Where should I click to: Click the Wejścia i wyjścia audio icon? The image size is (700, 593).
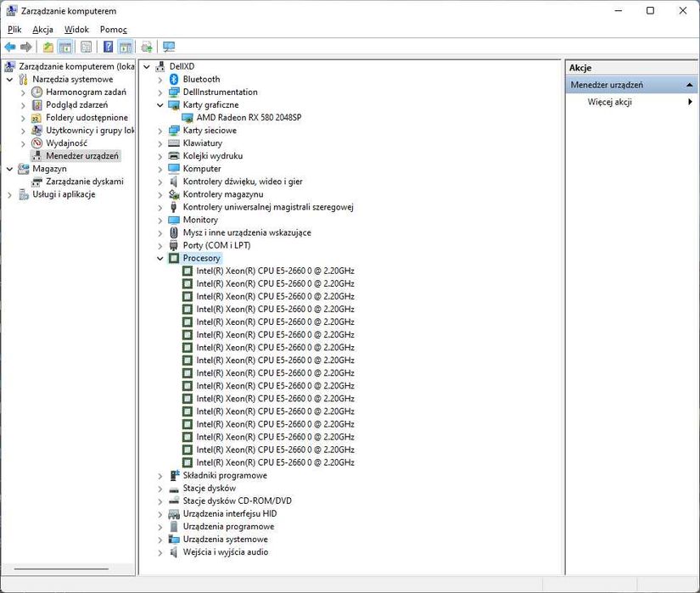174,552
